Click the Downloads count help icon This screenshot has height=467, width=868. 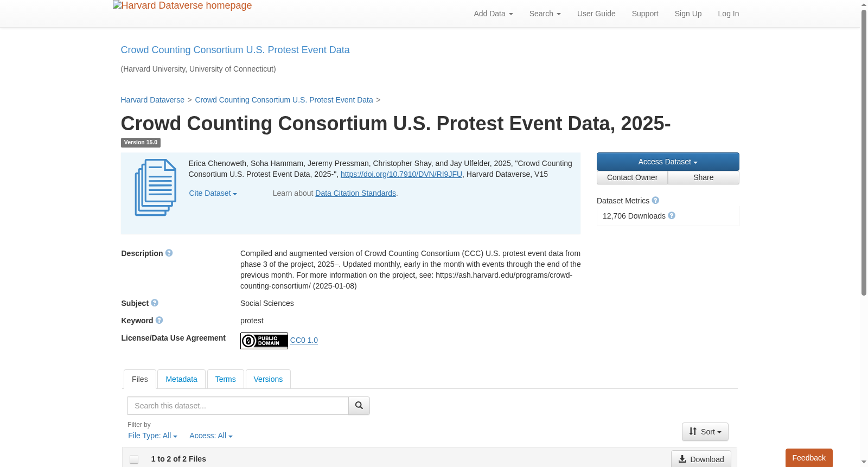pyautogui.click(x=672, y=216)
